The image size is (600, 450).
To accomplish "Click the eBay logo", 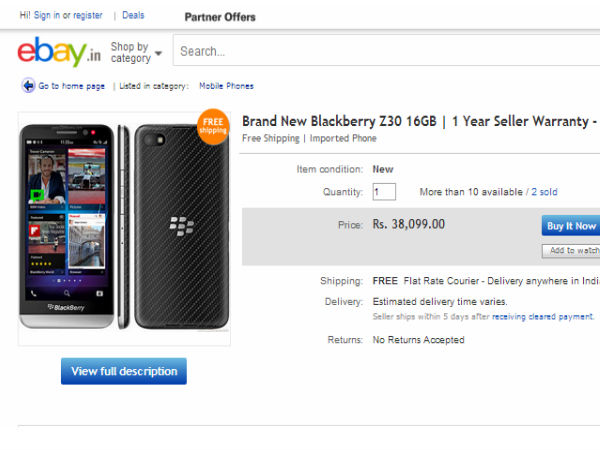I will [x=58, y=51].
